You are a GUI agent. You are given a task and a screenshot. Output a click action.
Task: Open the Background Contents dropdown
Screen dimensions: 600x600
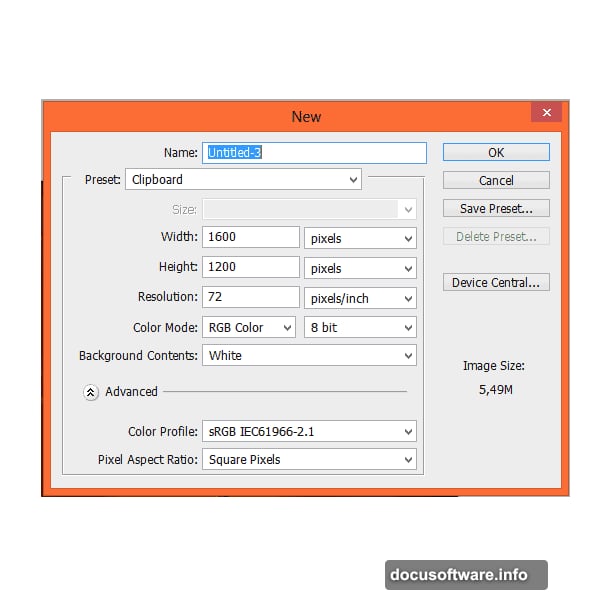pyautogui.click(x=309, y=356)
